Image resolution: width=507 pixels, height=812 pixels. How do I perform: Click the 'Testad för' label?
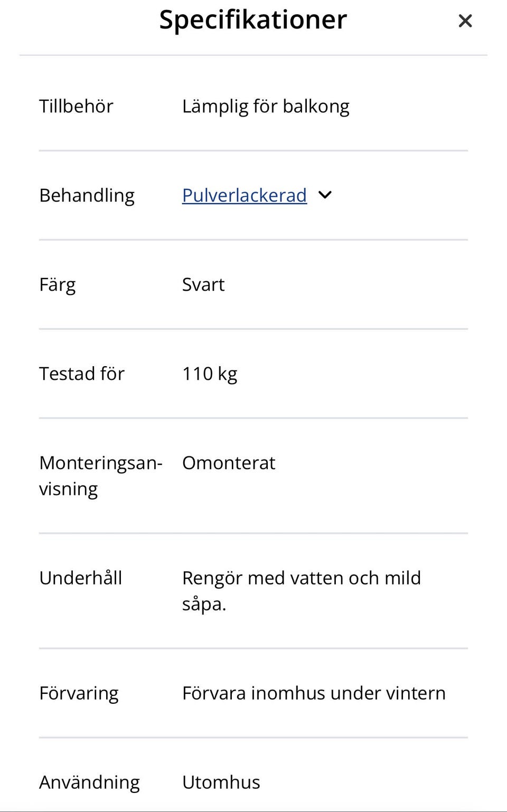coord(81,374)
